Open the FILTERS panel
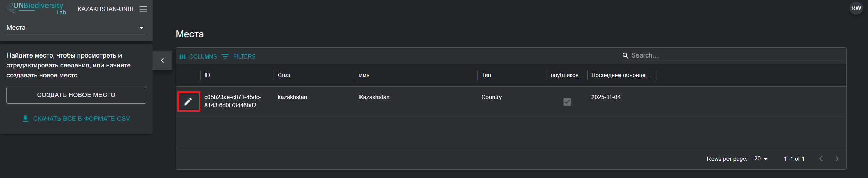 (239, 56)
